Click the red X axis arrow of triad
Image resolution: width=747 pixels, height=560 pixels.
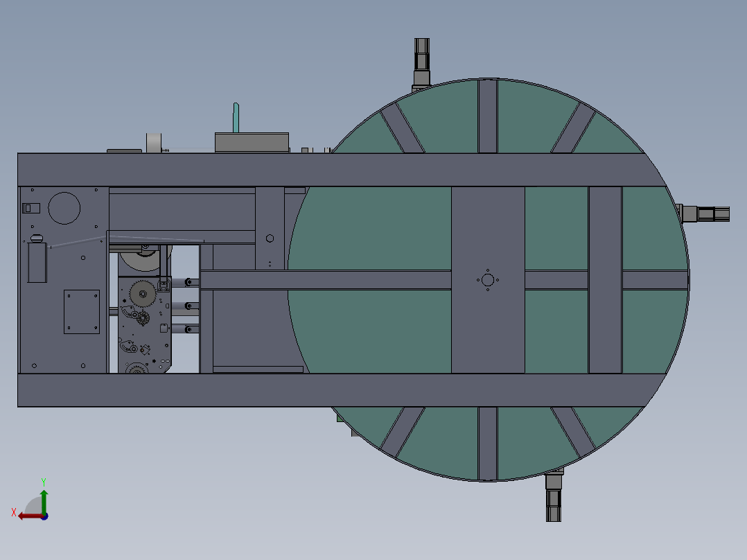[30, 516]
